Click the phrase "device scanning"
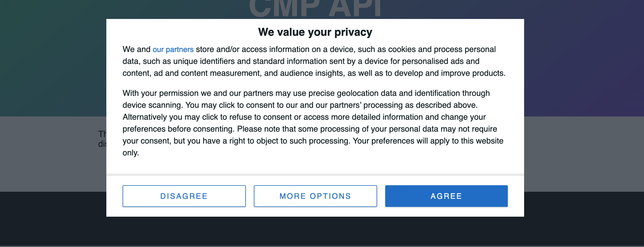Image resolution: width=644 pixels, height=247 pixels. 152,105
